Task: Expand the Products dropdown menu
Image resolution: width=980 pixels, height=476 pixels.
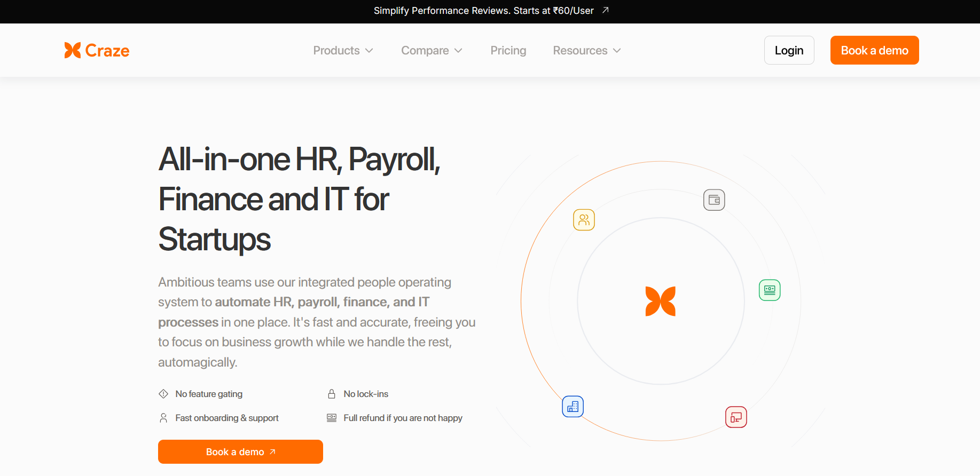Action: coord(343,51)
